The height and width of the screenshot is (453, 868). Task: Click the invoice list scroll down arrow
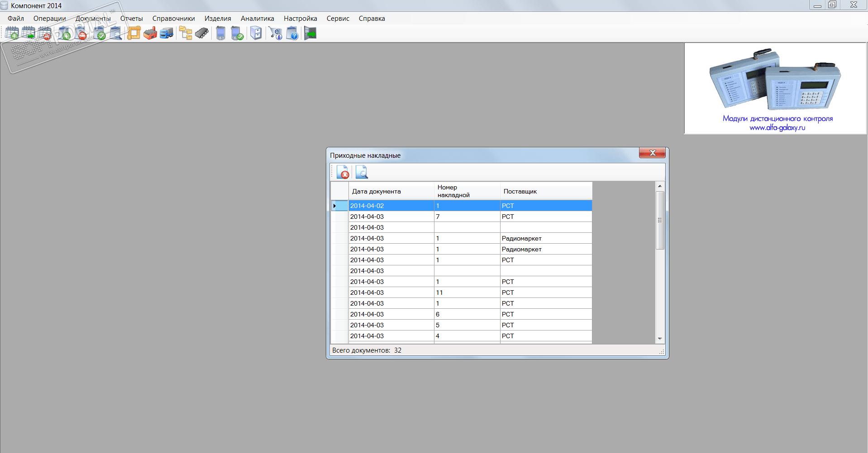point(660,339)
